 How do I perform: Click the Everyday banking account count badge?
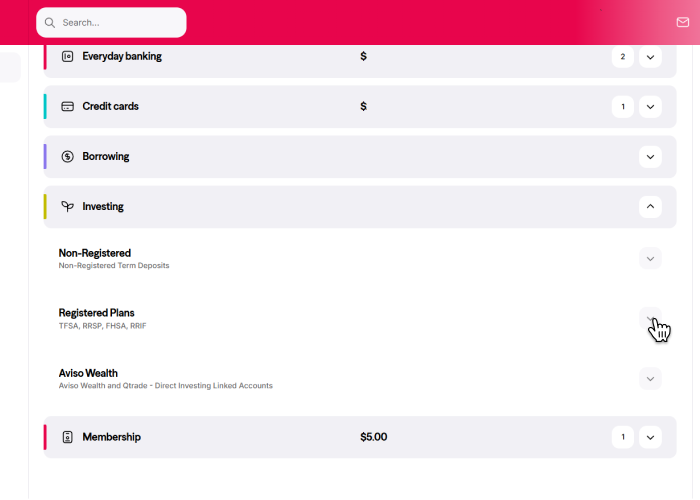tap(622, 57)
